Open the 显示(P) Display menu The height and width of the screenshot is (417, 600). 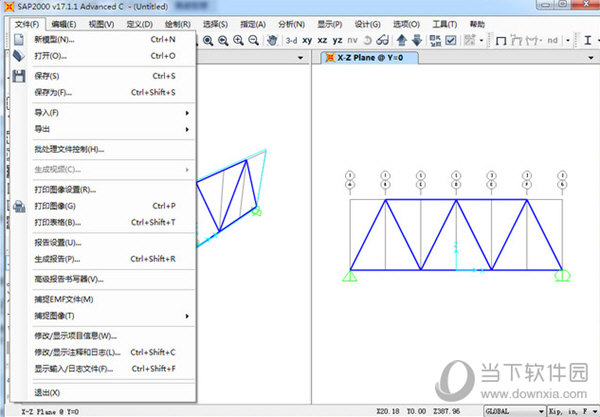click(x=329, y=24)
